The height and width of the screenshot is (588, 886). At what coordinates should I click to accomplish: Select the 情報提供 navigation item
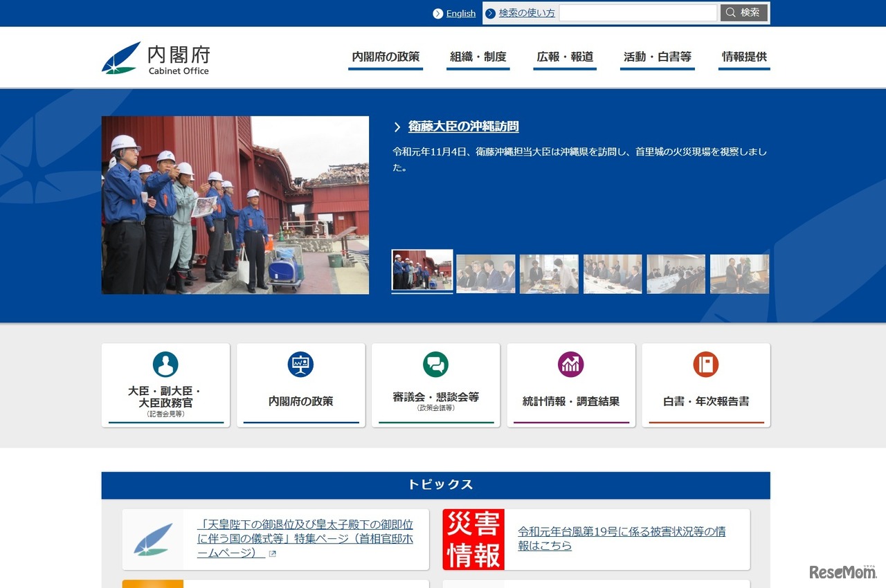744,57
